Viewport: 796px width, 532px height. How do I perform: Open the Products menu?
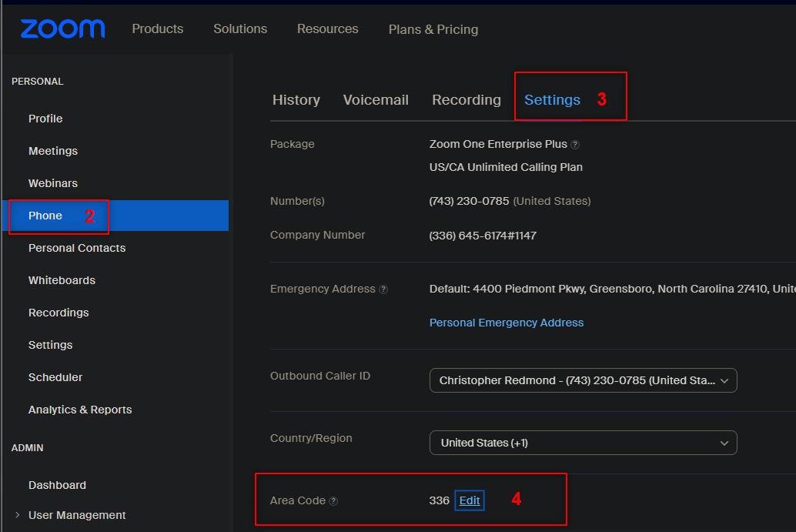tap(157, 29)
